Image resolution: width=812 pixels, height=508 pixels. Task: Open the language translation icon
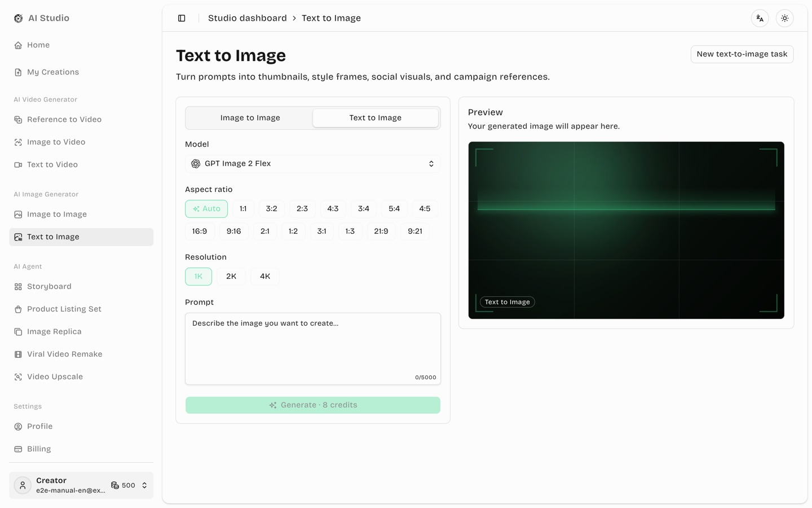click(760, 18)
